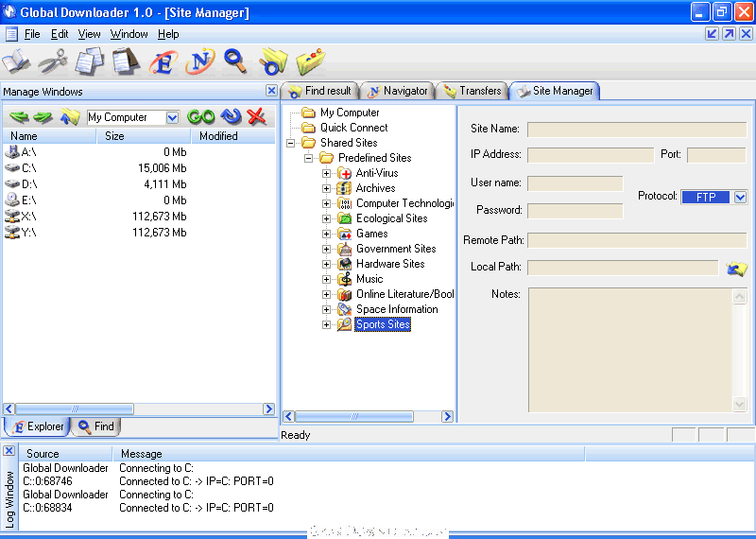Open the File menu
This screenshot has width=756, height=539.
coord(32,34)
